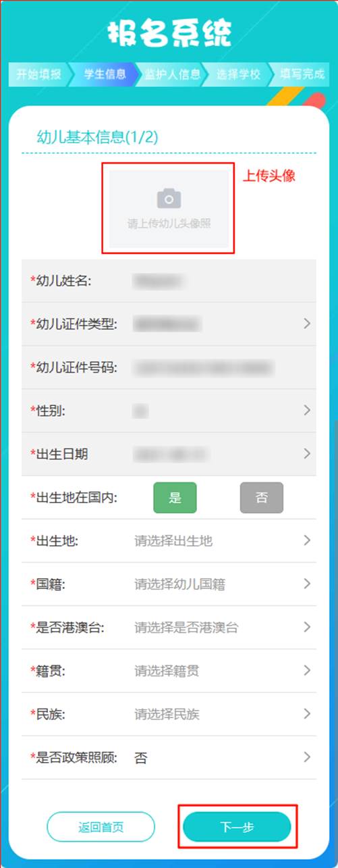The image size is (338, 868).
Task: Expand the 性别 selector arrow
Action: tap(307, 410)
